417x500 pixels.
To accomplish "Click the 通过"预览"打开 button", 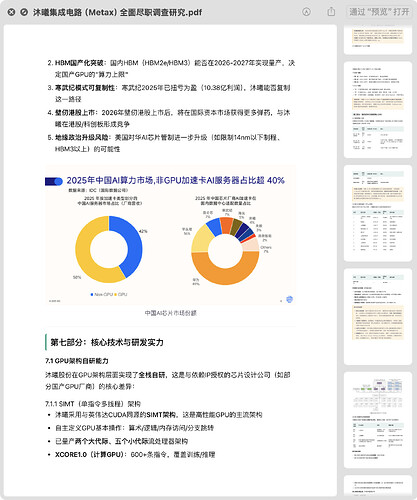I will 379,12.
